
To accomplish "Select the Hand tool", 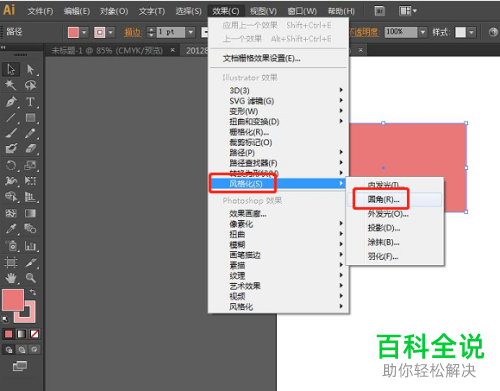I will tap(11, 278).
